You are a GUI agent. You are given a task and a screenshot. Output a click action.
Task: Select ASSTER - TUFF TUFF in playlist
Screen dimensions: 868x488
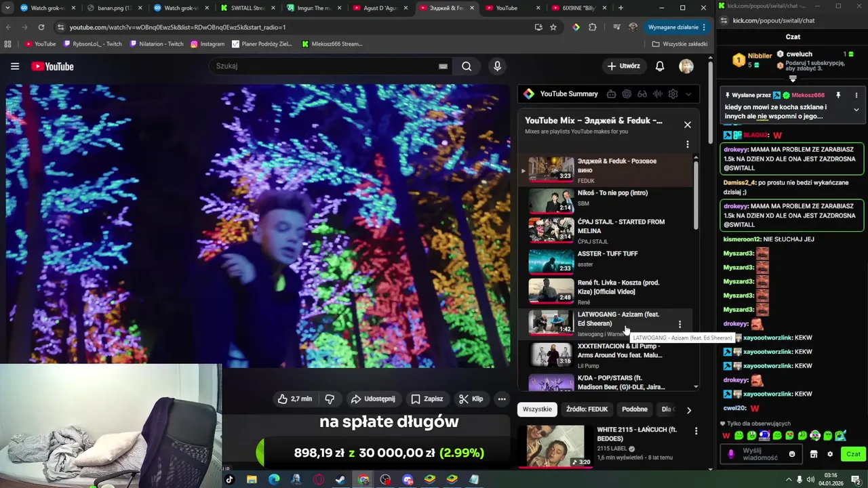607,261
